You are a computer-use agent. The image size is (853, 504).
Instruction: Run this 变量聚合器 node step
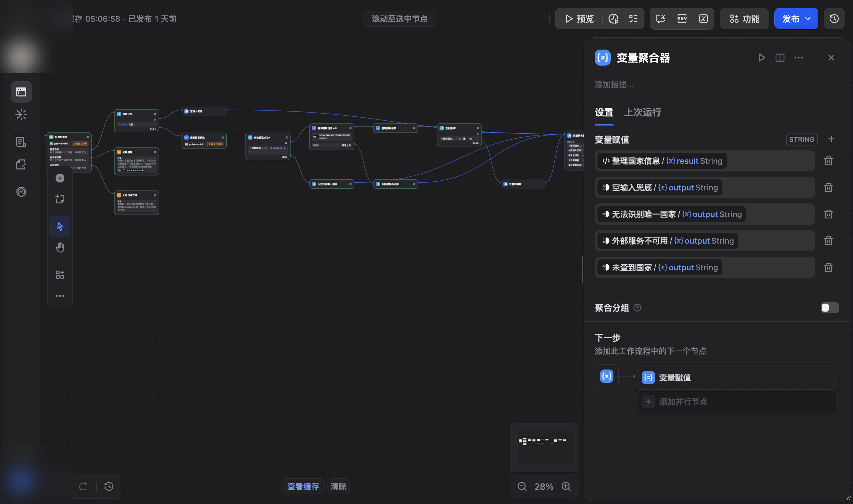762,58
